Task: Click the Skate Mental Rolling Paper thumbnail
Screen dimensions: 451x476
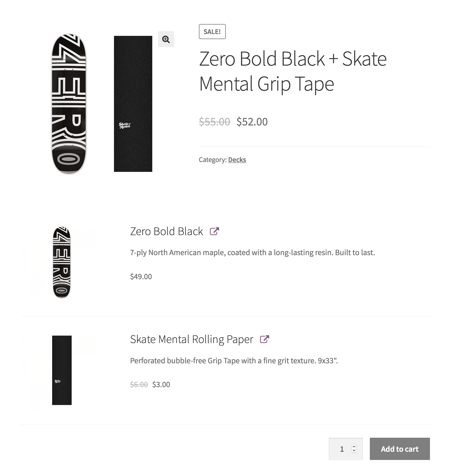Action: [62, 370]
